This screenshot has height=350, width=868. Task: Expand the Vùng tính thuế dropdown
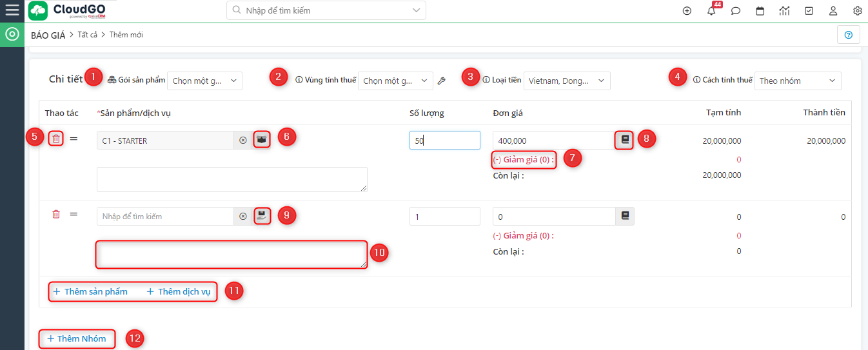[395, 81]
